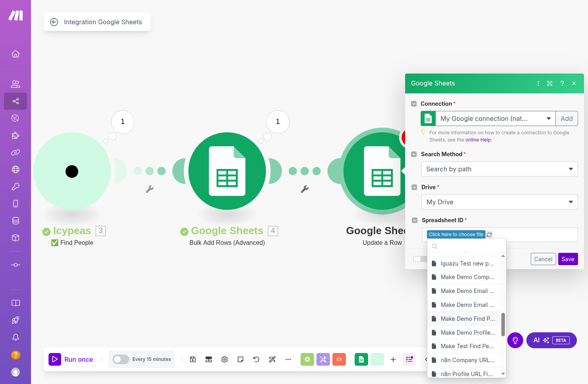This screenshot has width=588, height=384.
Task: Open the Notifications bell icon
Action: coord(16,337)
